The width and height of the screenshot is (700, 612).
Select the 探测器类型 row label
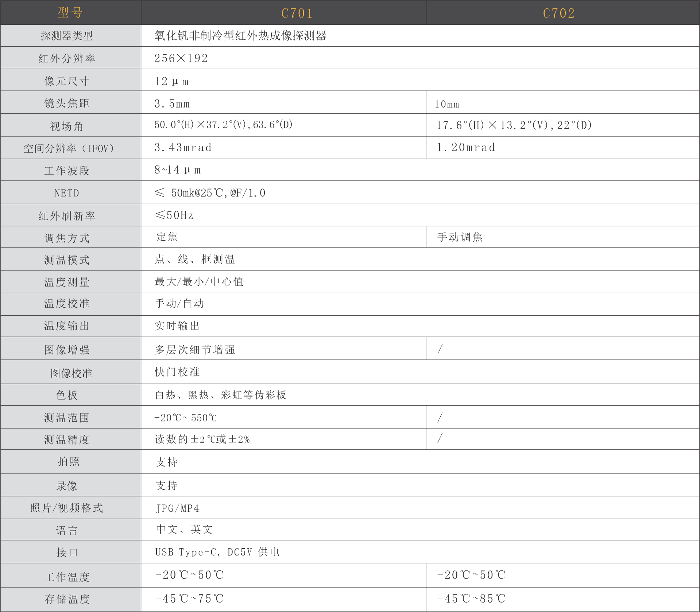(67, 36)
